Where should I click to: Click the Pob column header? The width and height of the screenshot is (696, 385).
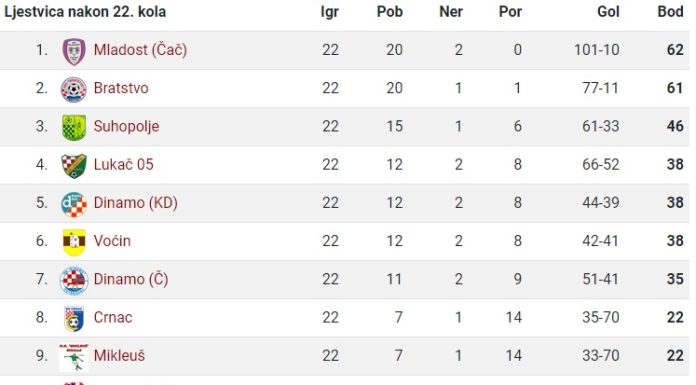[390, 12]
